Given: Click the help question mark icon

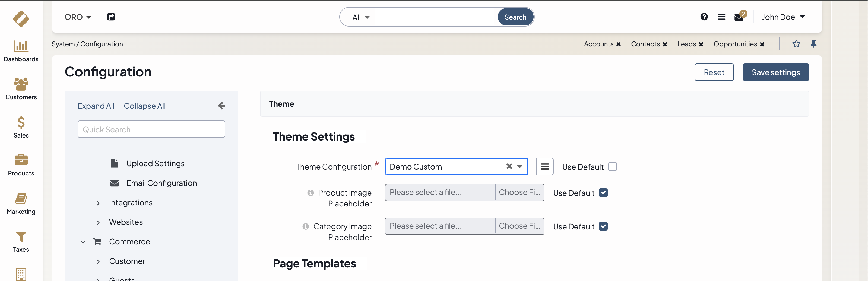Looking at the screenshot, I should click(x=704, y=17).
